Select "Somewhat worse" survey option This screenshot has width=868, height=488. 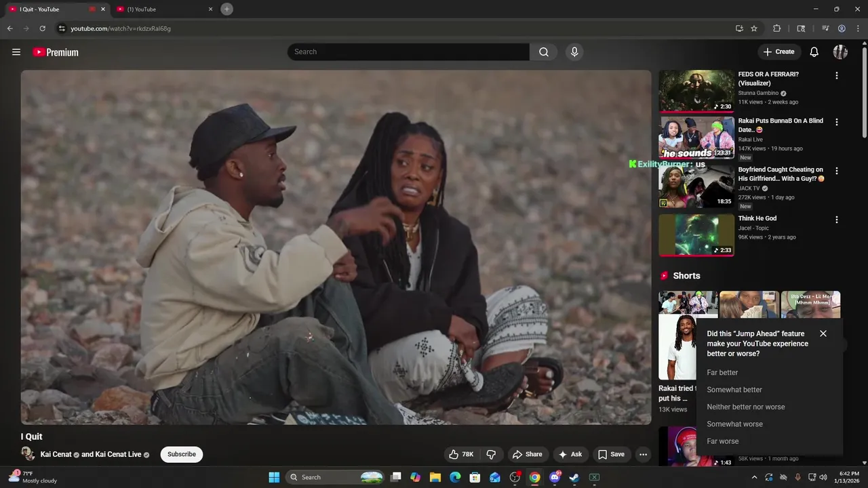pos(734,424)
